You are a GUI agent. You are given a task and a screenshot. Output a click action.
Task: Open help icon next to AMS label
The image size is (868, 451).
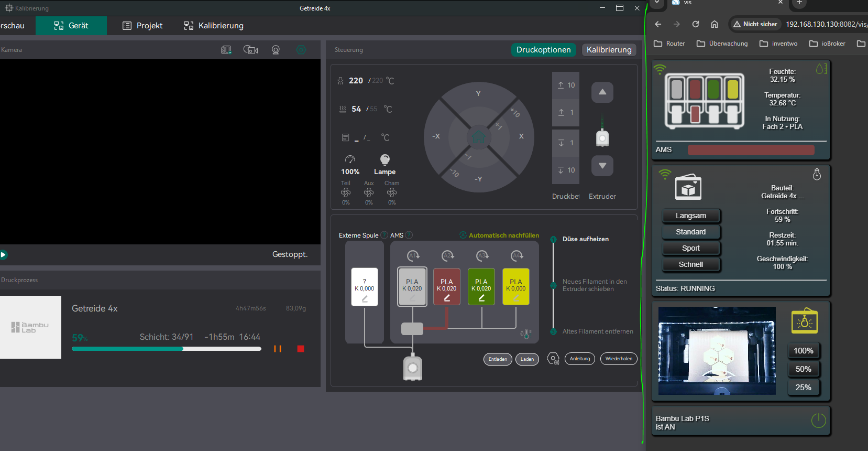pos(409,235)
